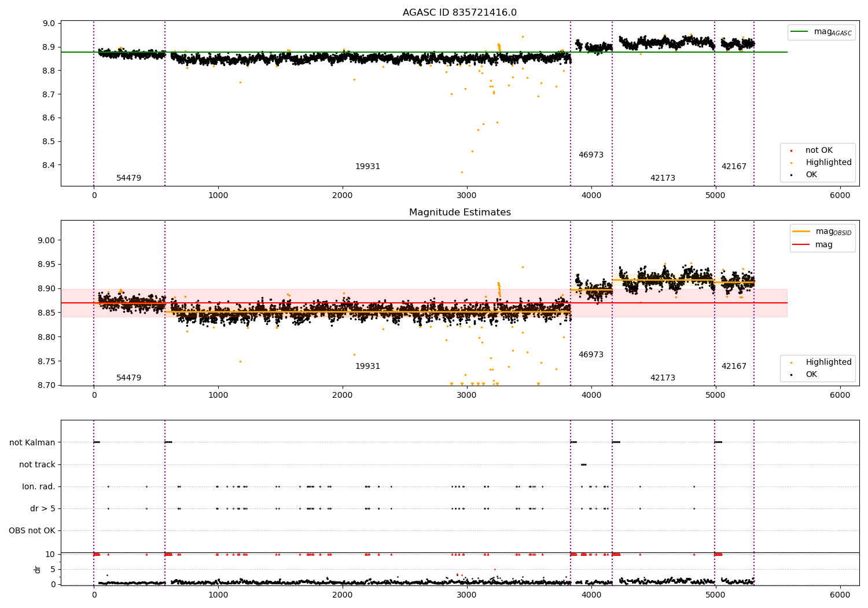Image resolution: width=868 pixels, height=608 pixels.
Task: Click the red 'mag' legend line in middle plot
Action: 801,245
